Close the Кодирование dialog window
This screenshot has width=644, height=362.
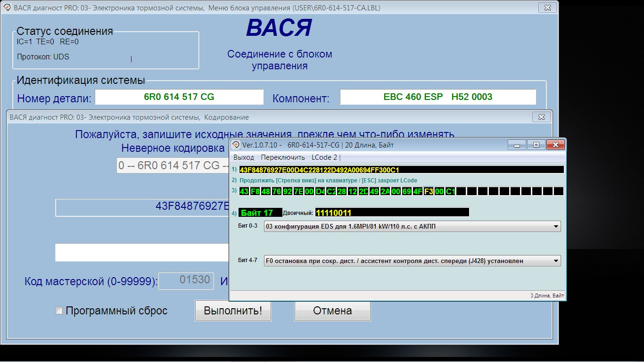[540, 117]
